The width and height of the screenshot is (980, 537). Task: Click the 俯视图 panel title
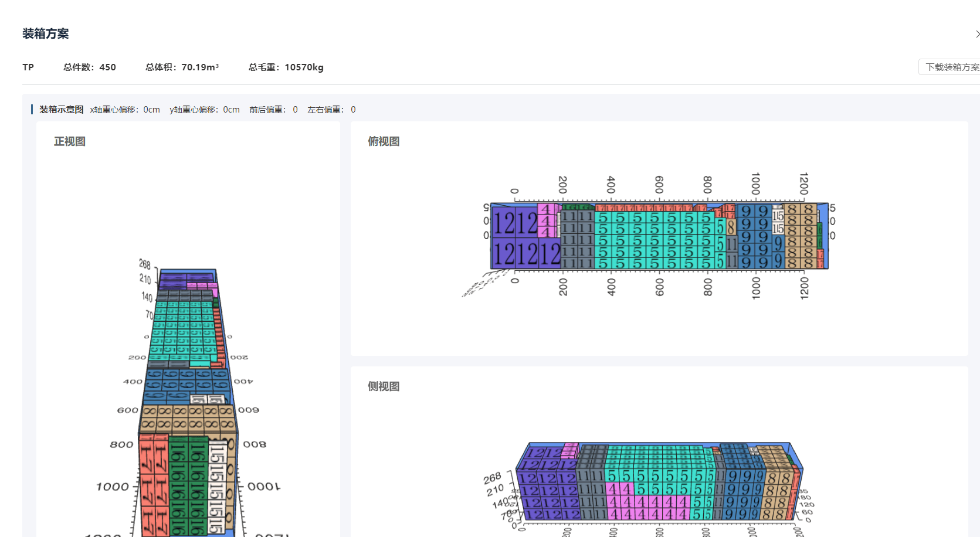coord(384,141)
